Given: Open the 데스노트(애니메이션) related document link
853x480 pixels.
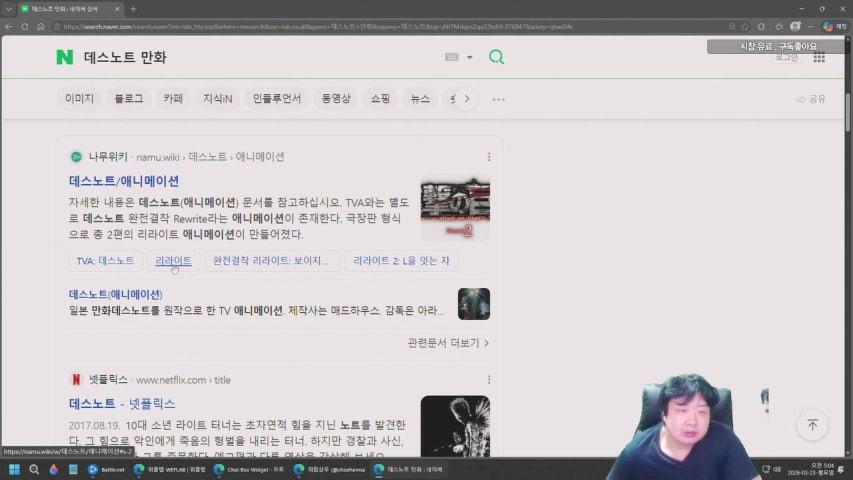Looking at the screenshot, I should click(x=116, y=294).
